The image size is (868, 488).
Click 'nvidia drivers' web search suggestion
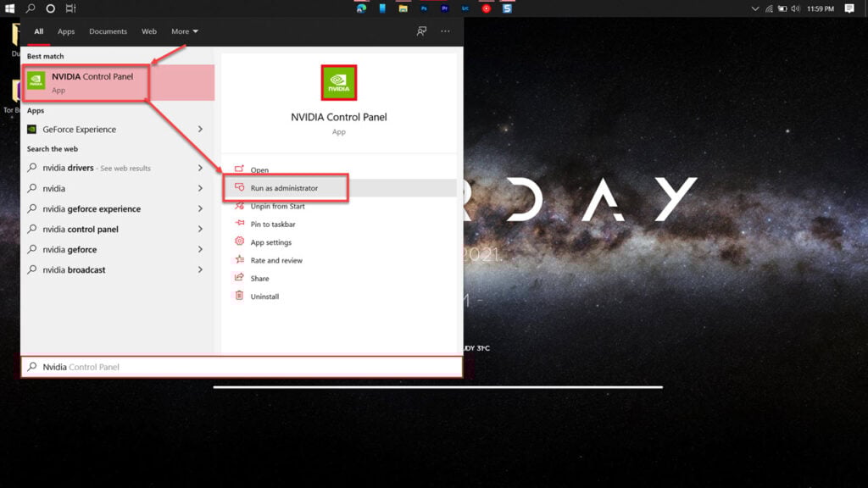coord(97,168)
